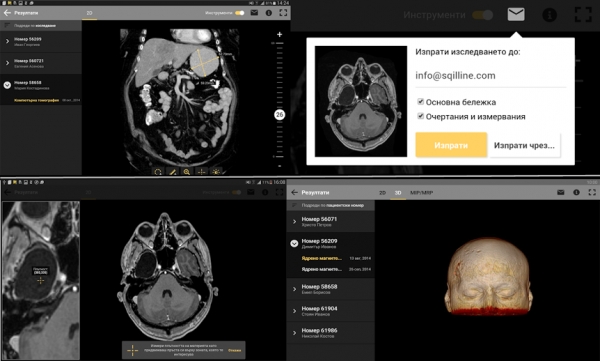Open sort option 'Подреди по пациентски номер'
The width and height of the screenshot is (600, 361).
(331, 206)
